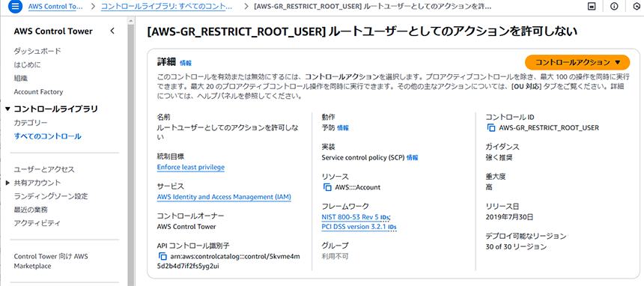This screenshot has width=644, height=286.
Task: Open the hamburger navigation menu
Action: click(15, 7)
